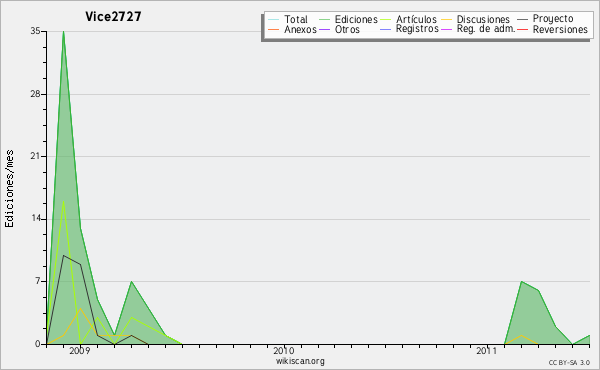Click the Ediciones/mes axis label
600x370 pixels.
[x=9, y=189]
